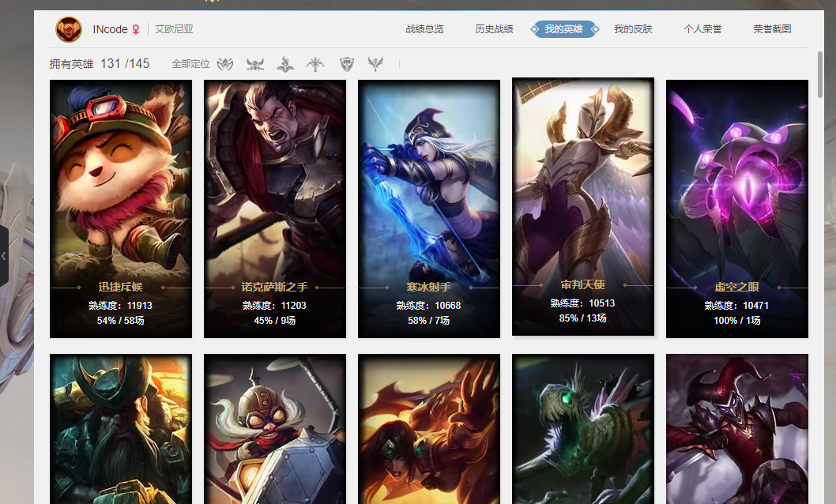Click the 寒冰射手 hero name
836x504 pixels.
coord(428,288)
